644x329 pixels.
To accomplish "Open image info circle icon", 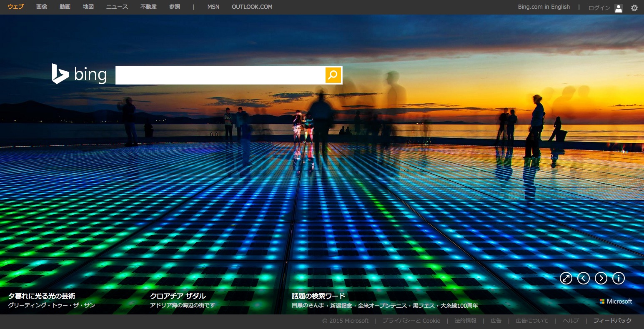I will point(618,278).
